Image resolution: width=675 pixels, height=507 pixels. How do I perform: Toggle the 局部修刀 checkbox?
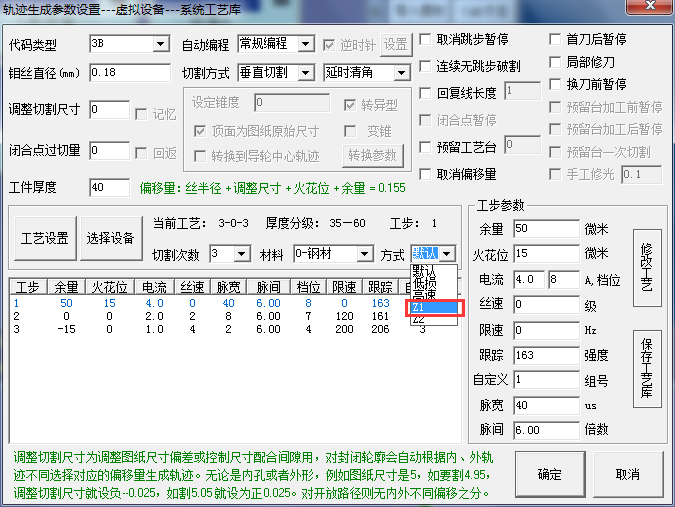555,62
